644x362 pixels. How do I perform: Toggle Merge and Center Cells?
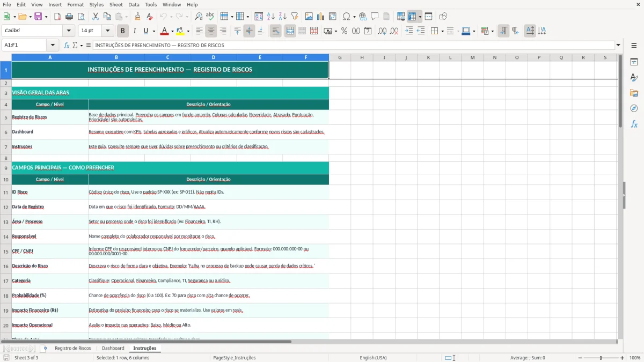(x=290, y=31)
